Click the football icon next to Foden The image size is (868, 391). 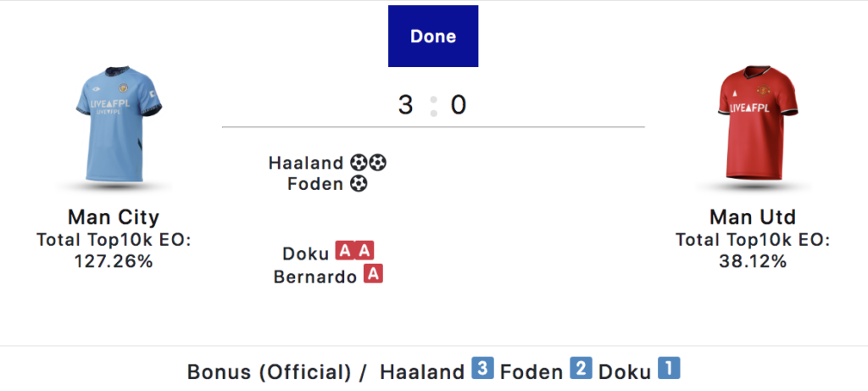(359, 182)
